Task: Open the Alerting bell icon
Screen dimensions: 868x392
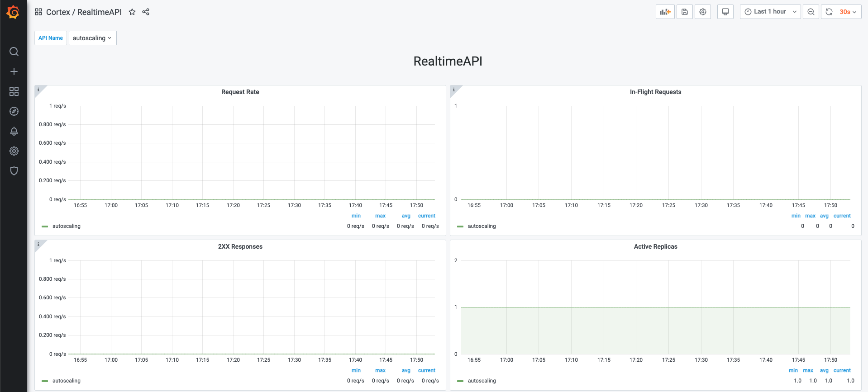Action: click(14, 131)
